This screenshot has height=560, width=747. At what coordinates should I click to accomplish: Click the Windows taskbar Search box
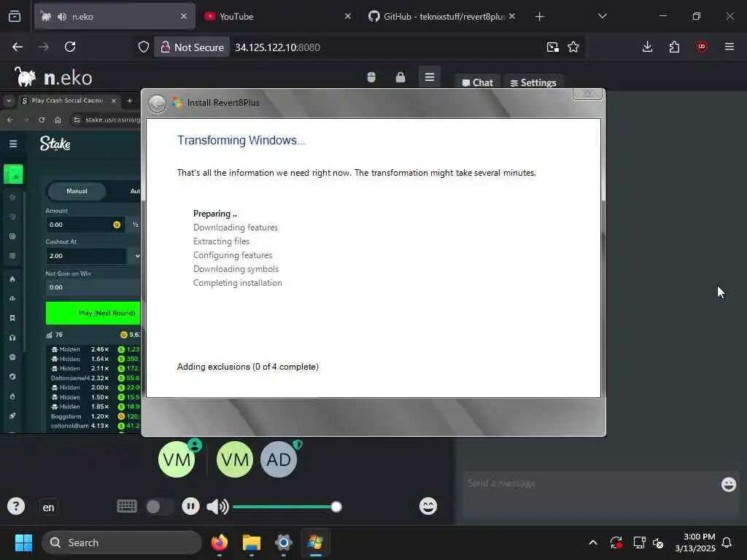click(x=122, y=542)
